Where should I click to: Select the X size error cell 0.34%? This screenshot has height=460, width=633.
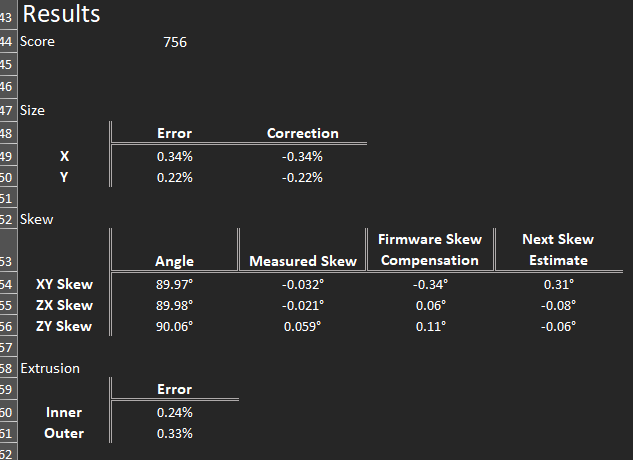pos(174,156)
